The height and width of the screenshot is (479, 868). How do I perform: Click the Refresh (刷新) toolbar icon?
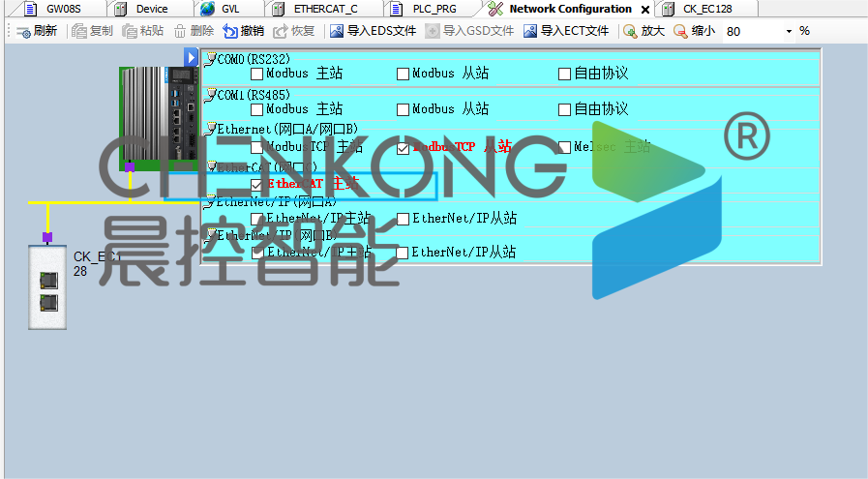pyautogui.click(x=23, y=32)
